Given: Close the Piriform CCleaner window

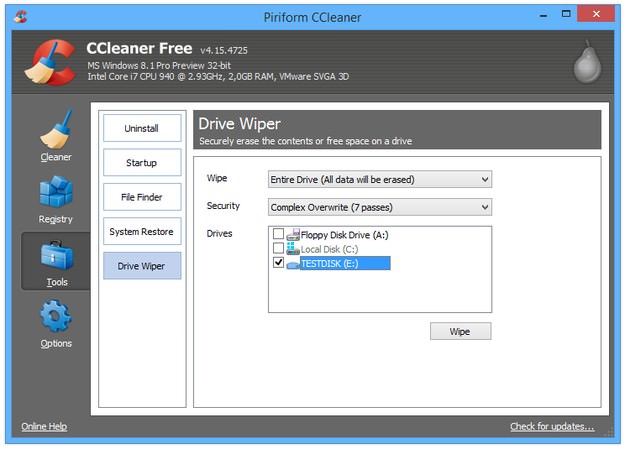Looking at the screenshot, I should click(x=596, y=14).
